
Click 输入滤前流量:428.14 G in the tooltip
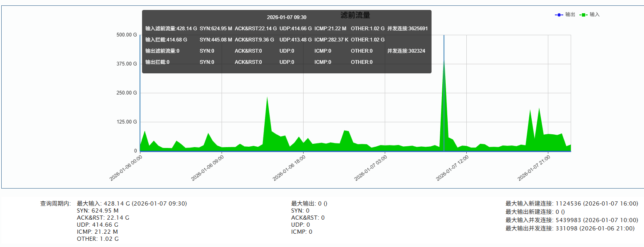(x=171, y=29)
